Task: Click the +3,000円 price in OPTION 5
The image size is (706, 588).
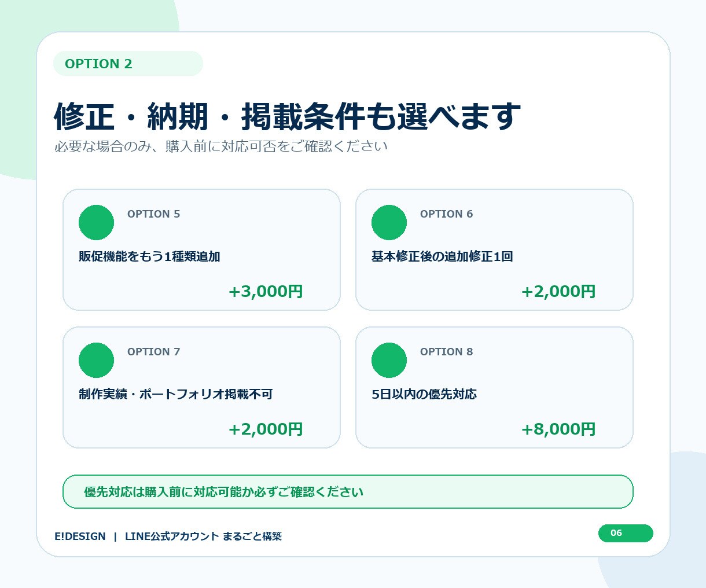Action: pos(266,291)
